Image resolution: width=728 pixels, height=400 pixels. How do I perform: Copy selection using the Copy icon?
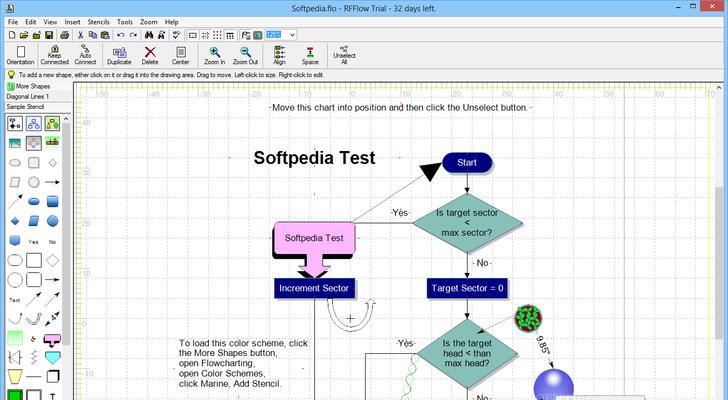93,35
